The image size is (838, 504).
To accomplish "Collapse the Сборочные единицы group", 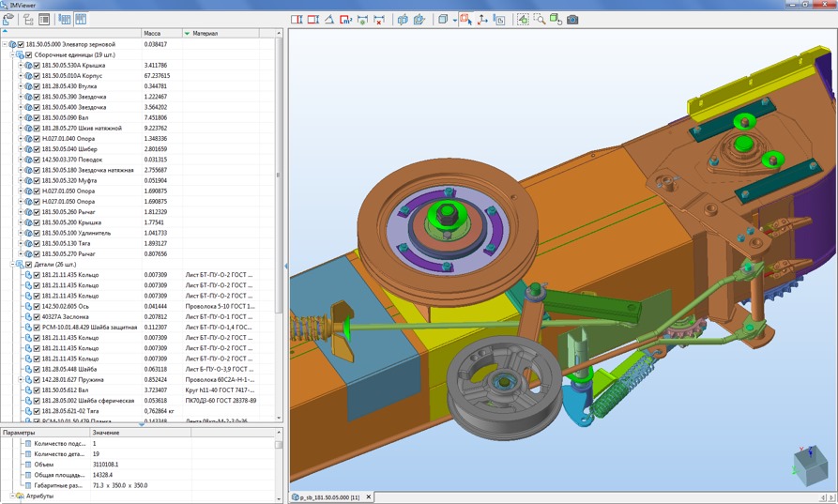I will (x=13, y=54).
